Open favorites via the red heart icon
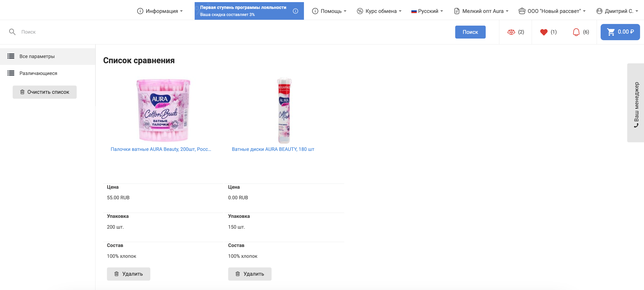Viewport: 644px width, 290px height. [x=543, y=32]
